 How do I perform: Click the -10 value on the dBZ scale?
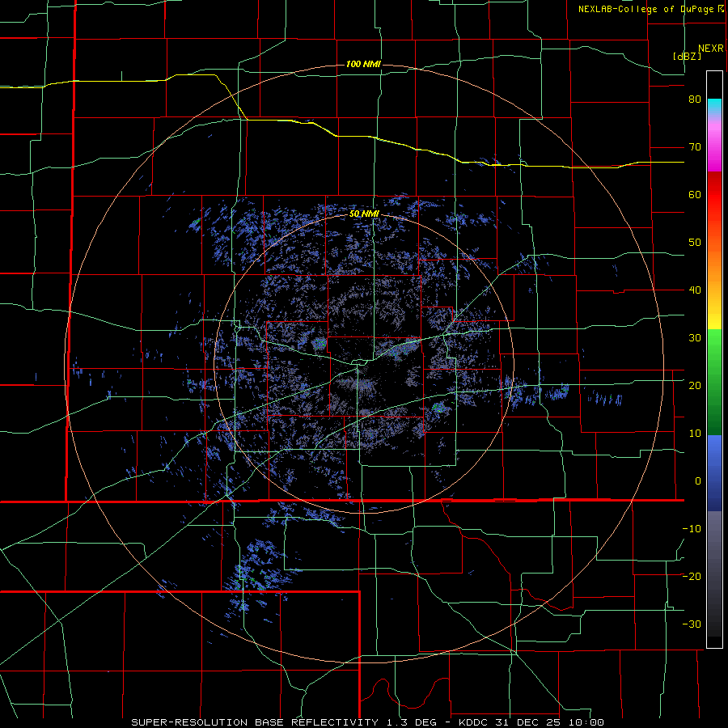click(x=692, y=529)
